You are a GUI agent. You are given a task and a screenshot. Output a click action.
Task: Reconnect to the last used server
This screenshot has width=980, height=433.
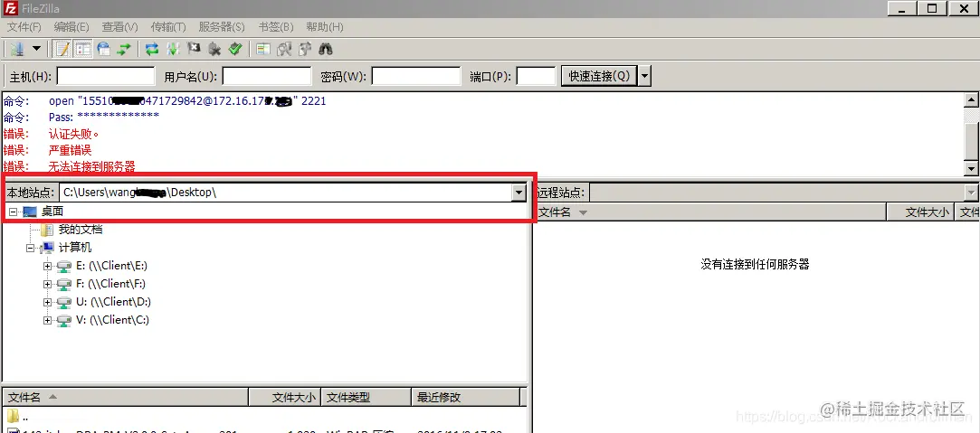click(235, 49)
